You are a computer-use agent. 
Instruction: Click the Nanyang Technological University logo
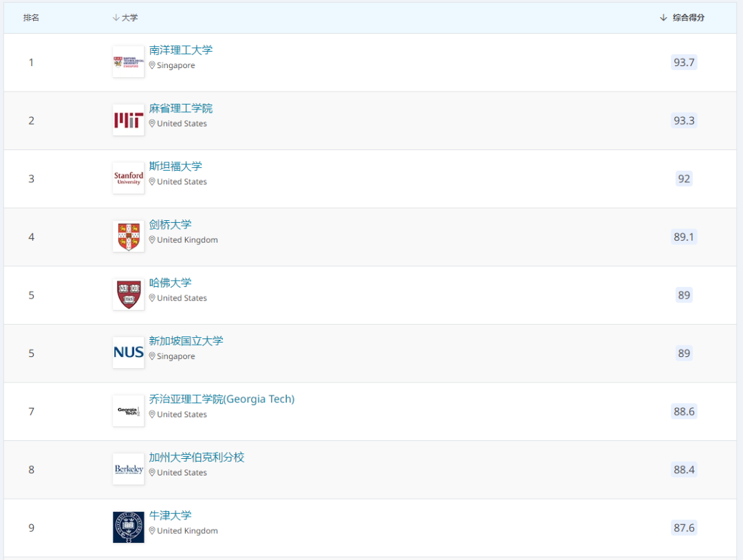pyautogui.click(x=129, y=62)
